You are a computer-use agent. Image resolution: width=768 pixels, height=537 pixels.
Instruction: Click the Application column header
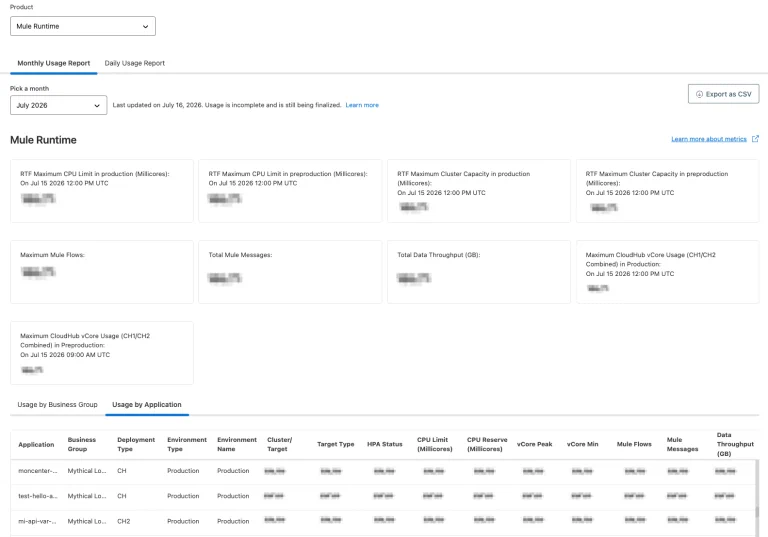tap(36, 444)
